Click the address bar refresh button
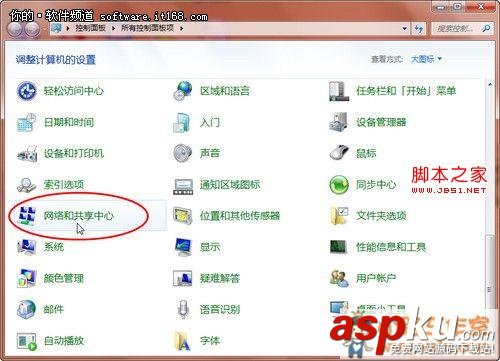This screenshot has height=361, width=500. (x=419, y=29)
